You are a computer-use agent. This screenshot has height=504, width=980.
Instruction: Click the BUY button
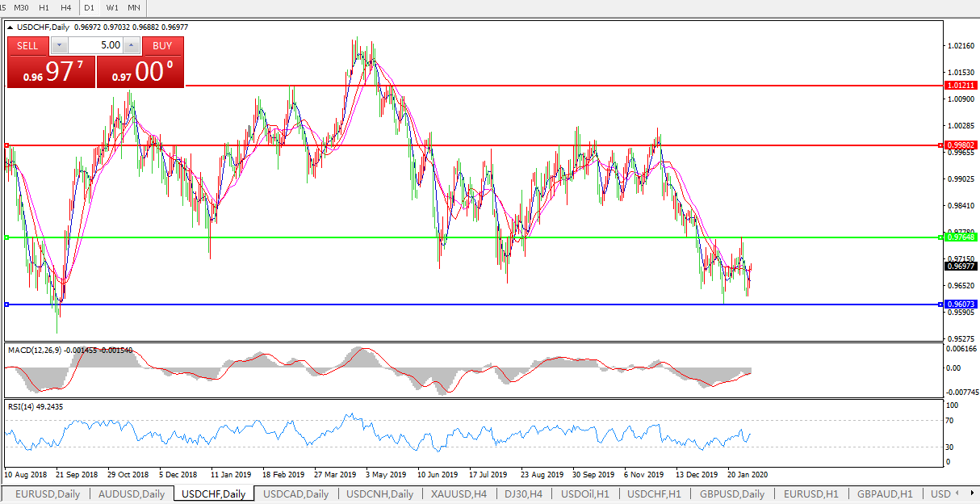click(162, 46)
